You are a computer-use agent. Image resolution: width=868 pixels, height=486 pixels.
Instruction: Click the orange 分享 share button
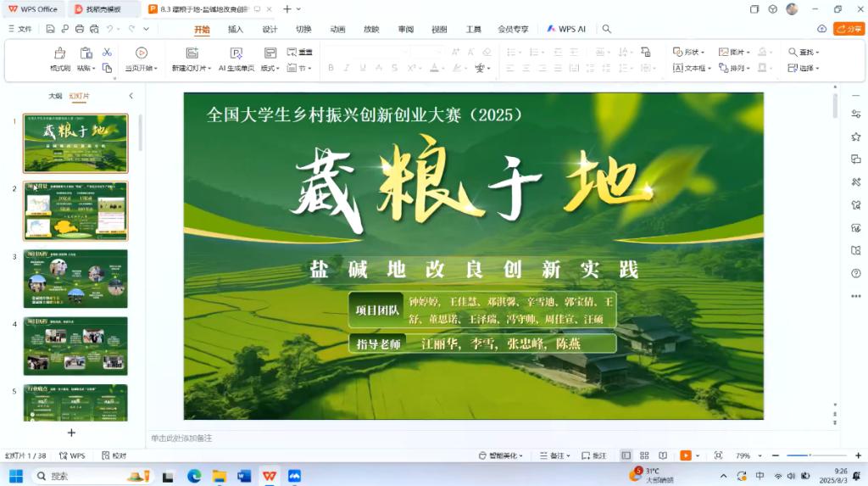click(x=849, y=29)
